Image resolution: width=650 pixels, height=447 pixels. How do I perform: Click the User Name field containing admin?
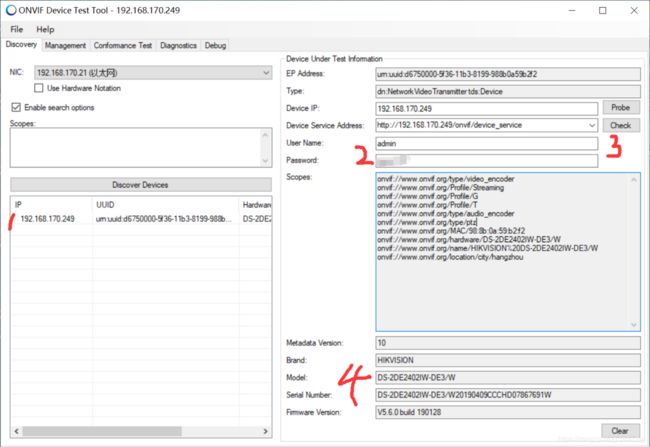pyautogui.click(x=487, y=143)
